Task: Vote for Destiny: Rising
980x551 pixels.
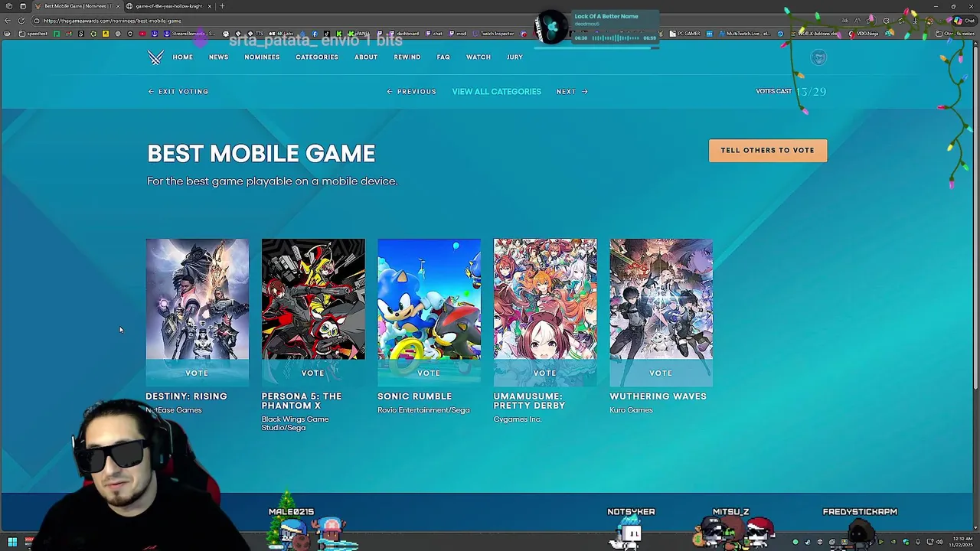Action: [x=197, y=373]
